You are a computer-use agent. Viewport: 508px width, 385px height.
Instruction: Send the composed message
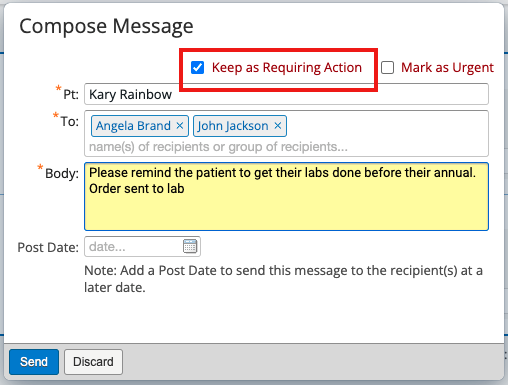coord(34,362)
